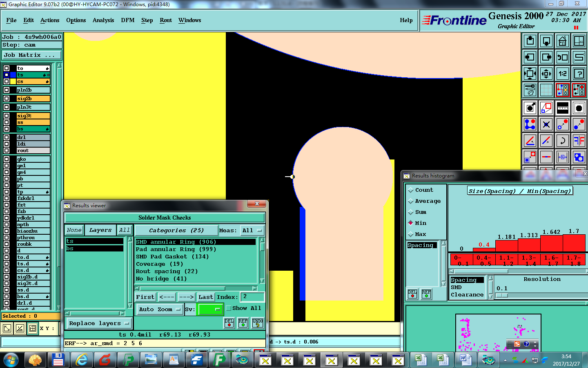Screen dimensions: 588x368
Task: Click the Layers button in Results viewer
Action: (100, 230)
